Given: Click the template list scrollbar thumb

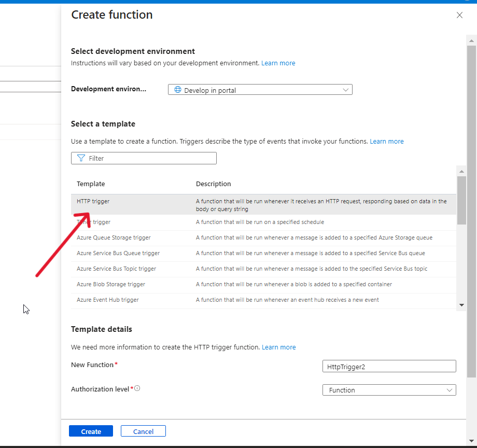Looking at the screenshot, I should pos(461,200).
